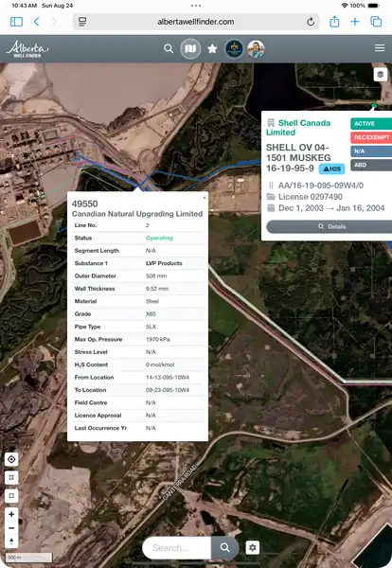The width and height of the screenshot is (392, 568).
Task: Reset map bearing with the compass arrow
Action: click(11, 541)
